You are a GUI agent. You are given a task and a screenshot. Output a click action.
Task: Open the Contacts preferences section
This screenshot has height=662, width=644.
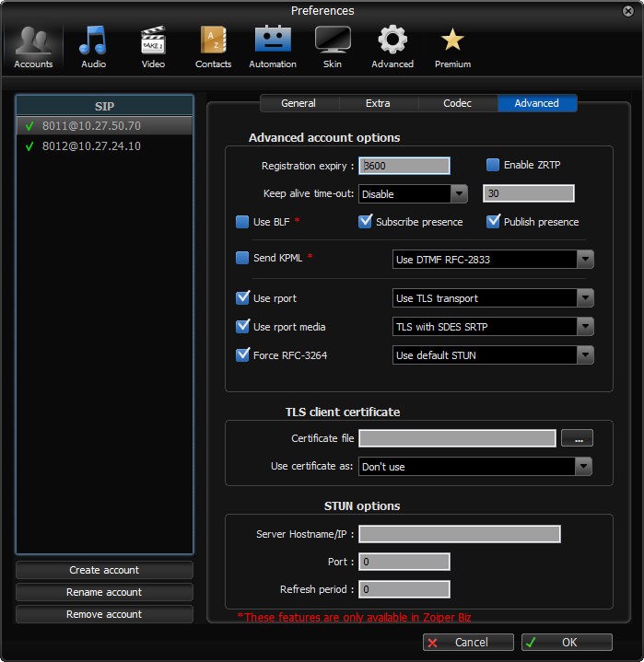pyautogui.click(x=213, y=47)
